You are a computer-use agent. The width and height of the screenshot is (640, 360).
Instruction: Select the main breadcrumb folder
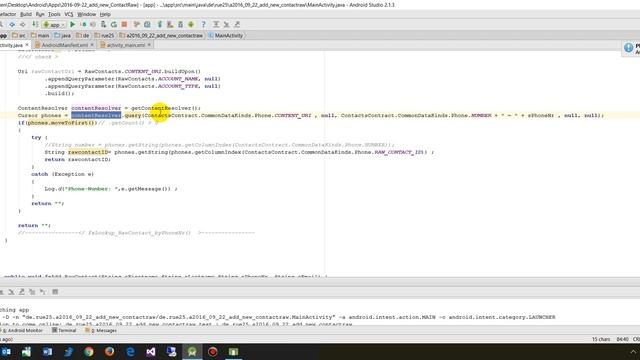(40, 36)
